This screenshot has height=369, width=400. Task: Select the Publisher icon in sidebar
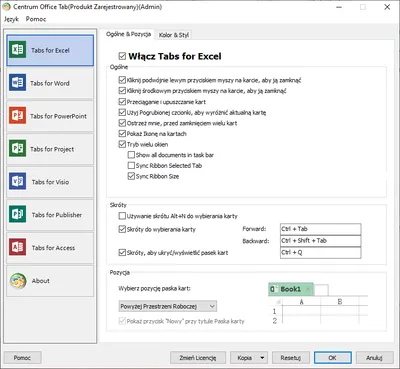tap(17, 214)
